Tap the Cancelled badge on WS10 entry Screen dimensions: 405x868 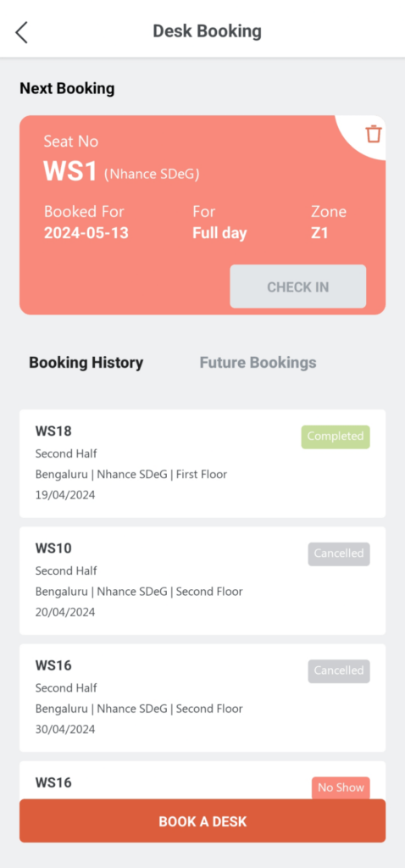339,554
